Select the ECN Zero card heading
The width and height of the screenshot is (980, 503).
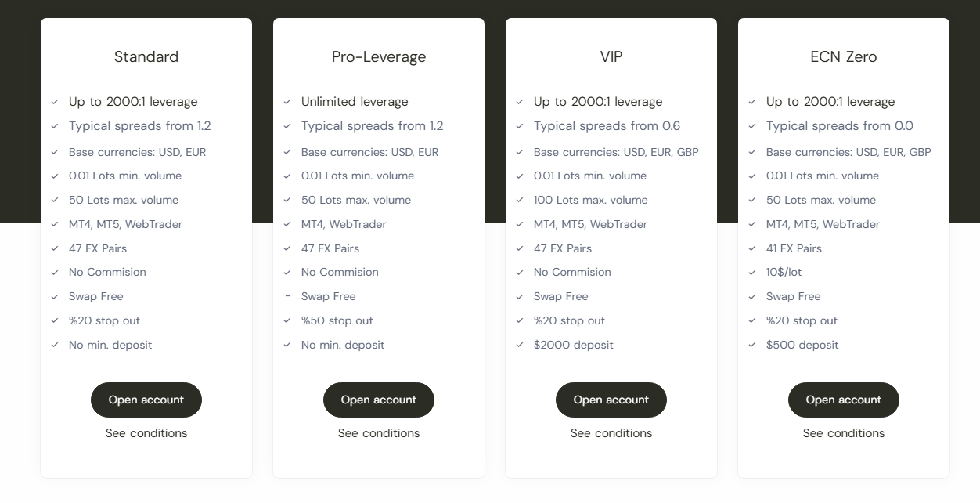[844, 56]
